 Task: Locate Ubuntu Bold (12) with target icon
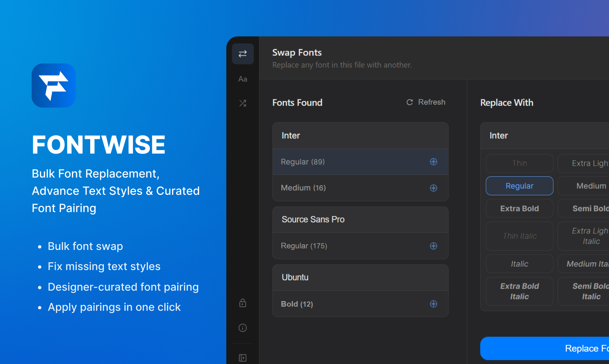tap(433, 304)
